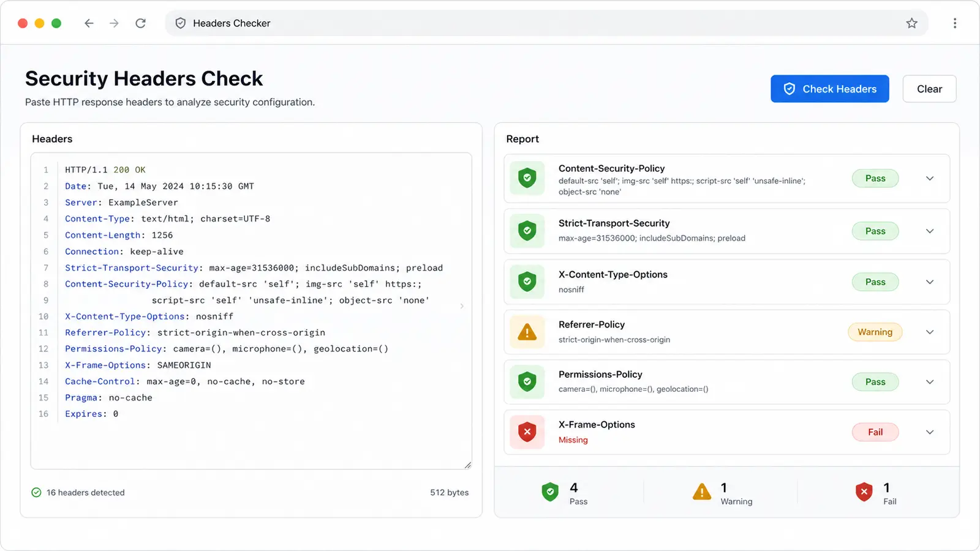
Task: Click the Headers panel heading
Action: 52,139
